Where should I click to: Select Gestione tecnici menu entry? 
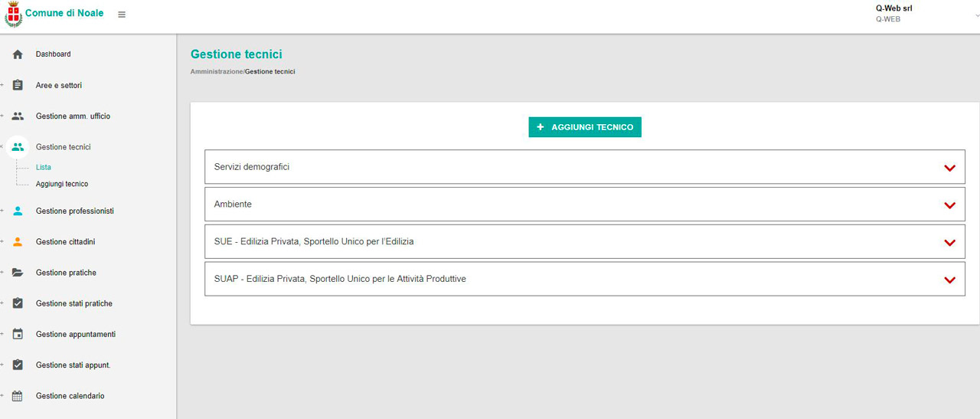coord(63,147)
